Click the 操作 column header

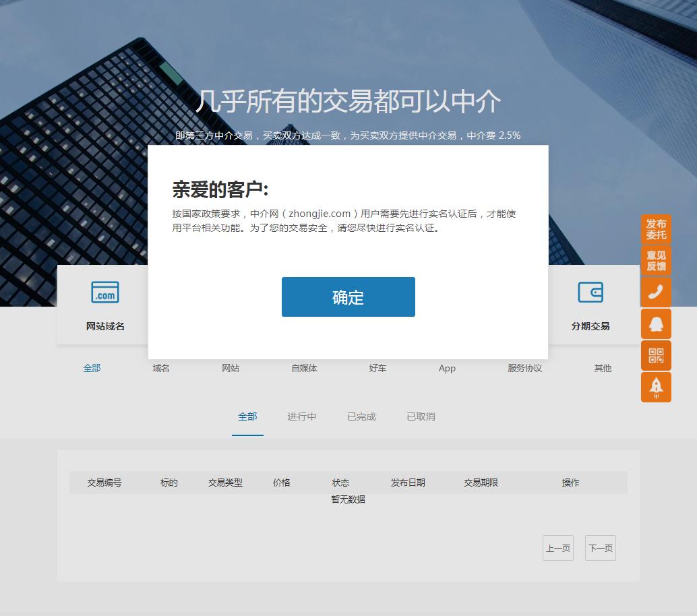point(571,483)
